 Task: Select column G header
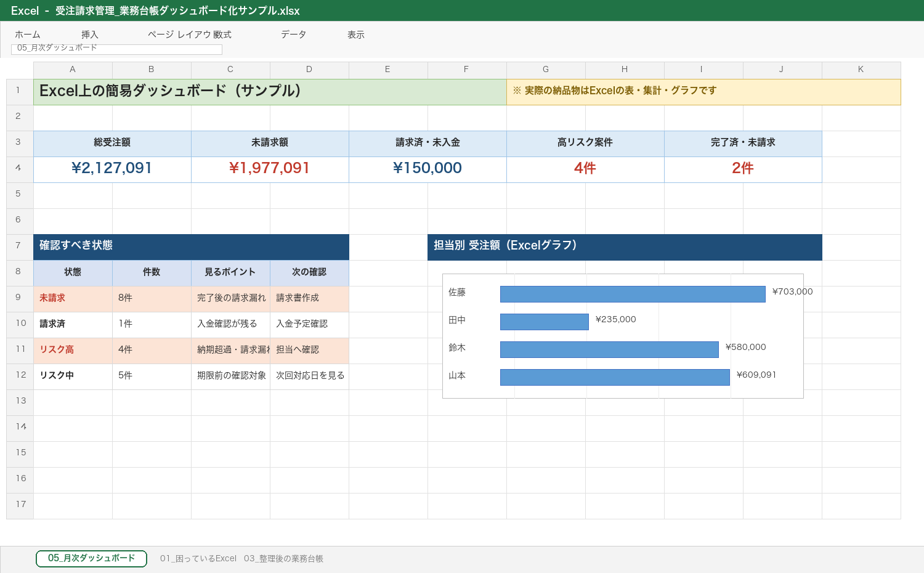click(546, 70)
